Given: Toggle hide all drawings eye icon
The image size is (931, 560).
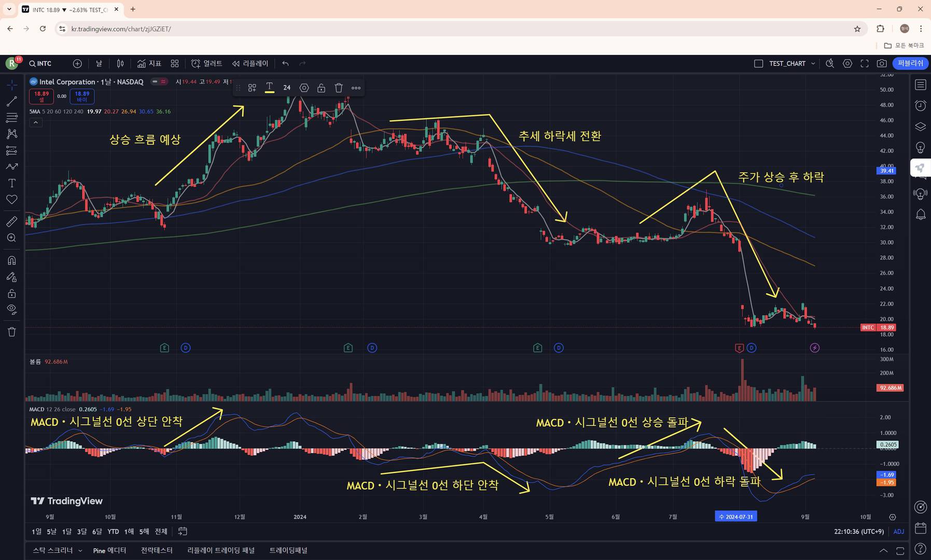Looking at the screenshot, I should coord(11,310).
